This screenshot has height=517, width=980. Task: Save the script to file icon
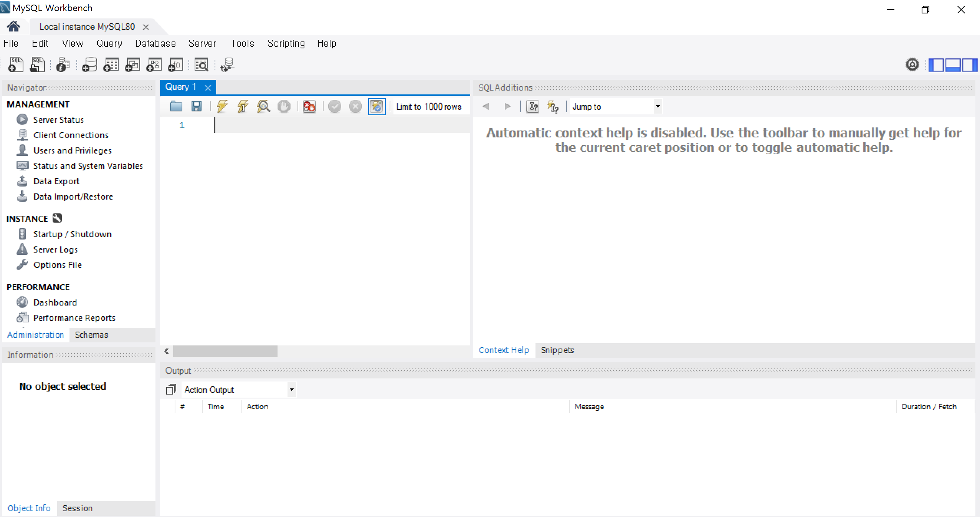point(197,106)
